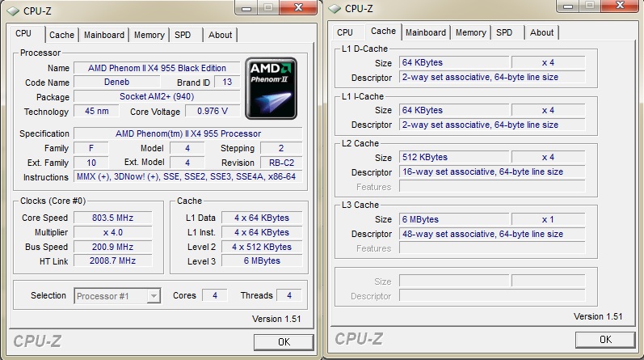Click the Specification field value
Screen dimensions: 644x360
pyautogui.click(x=188, y=133)
